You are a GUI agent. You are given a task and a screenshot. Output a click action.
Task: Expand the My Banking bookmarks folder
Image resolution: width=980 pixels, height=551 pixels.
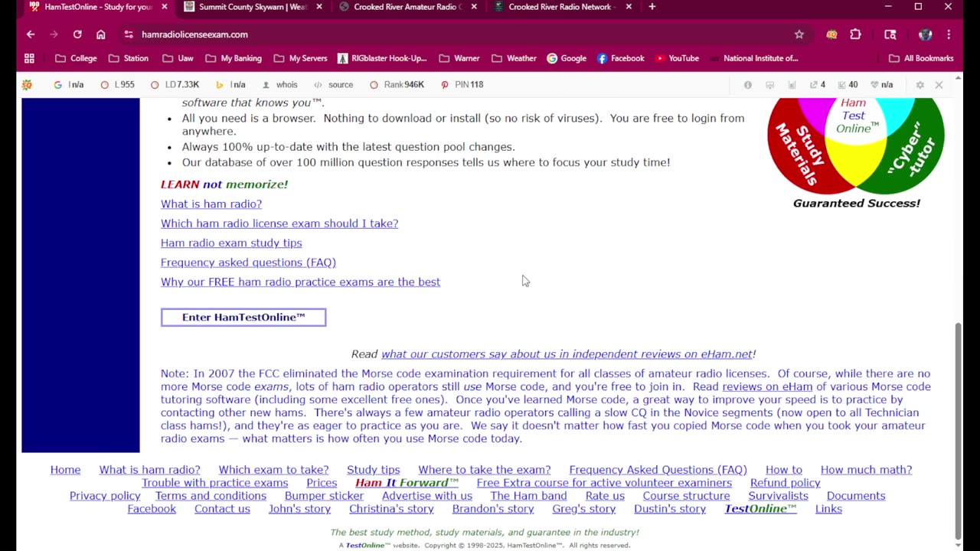[x=233, y=58]
